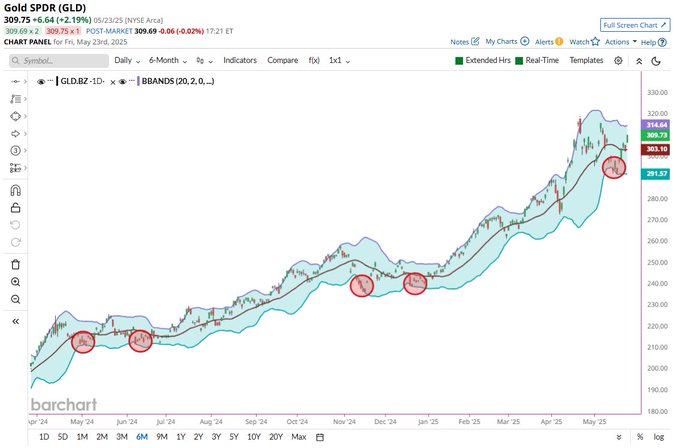Expand the crosshair tool submenu arrow

[25, 82]
